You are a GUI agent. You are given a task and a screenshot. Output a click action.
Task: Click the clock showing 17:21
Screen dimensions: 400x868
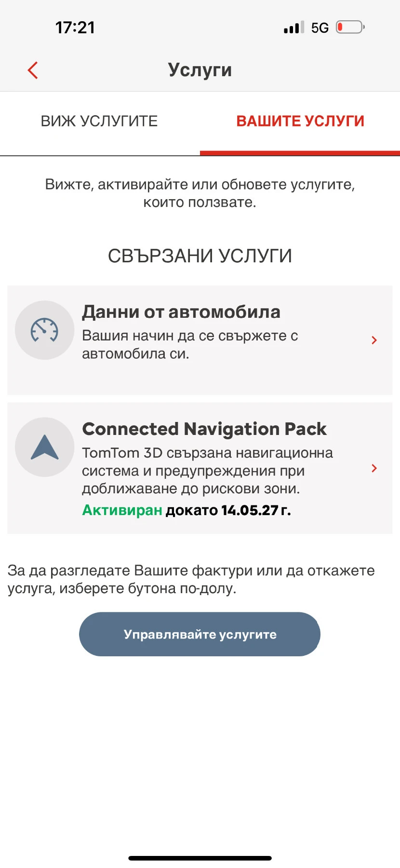click(x=75, y=27)
